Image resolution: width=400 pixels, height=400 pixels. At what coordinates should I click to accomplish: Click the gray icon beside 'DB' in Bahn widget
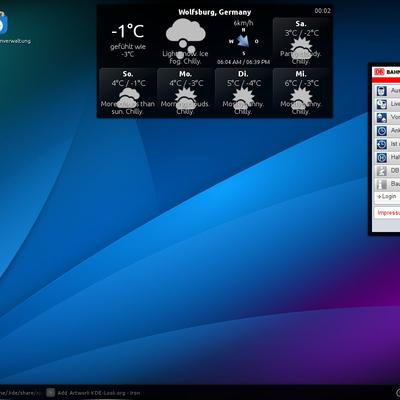point(382,171)
